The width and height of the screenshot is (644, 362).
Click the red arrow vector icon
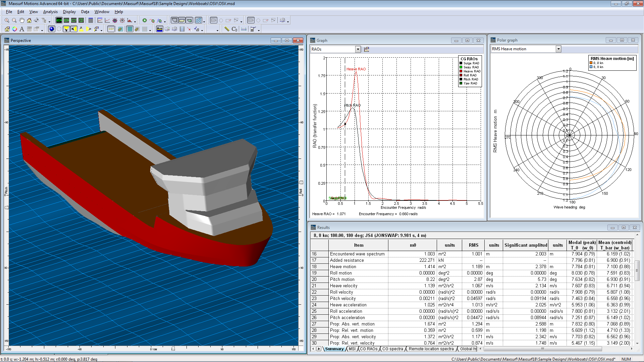[x=190, y=29]
